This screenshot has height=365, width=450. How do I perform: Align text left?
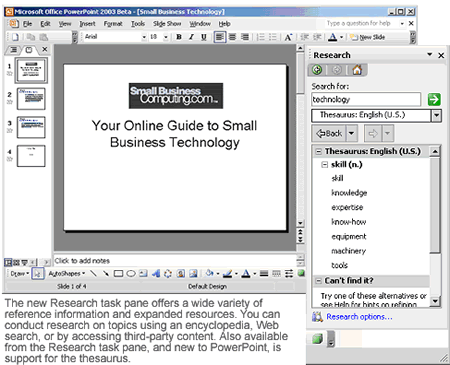pyautogui.click(x=220, y=37)
